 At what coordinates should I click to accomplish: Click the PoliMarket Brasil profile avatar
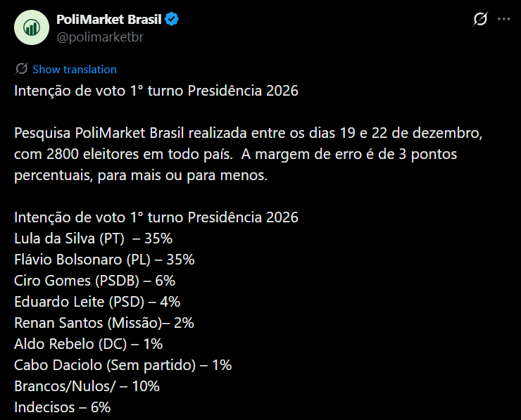[x=31, y=28]
